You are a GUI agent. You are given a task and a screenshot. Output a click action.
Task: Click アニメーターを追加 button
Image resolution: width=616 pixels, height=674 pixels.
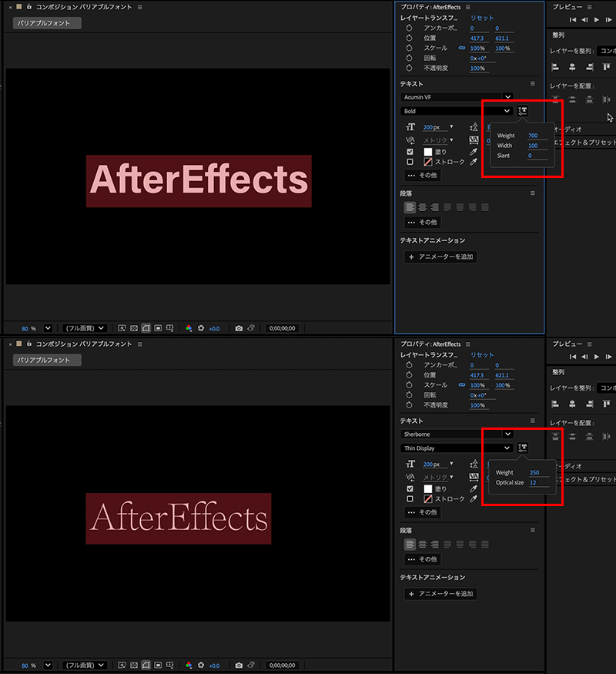440,257
